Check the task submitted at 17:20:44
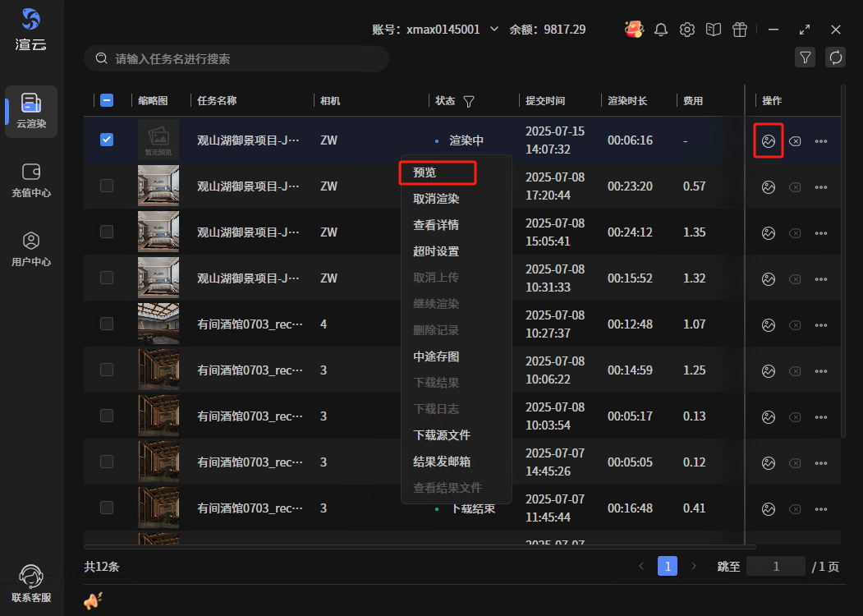 (107, 186)
